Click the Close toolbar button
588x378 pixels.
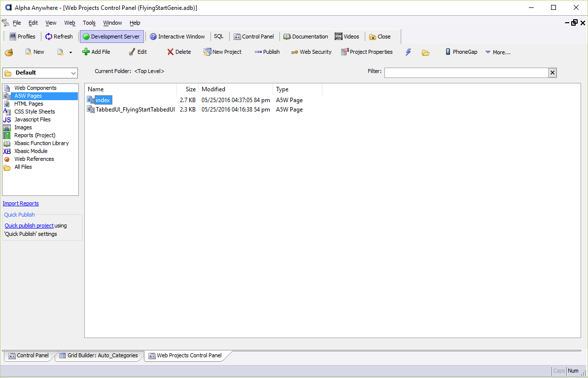click(380, 37)
